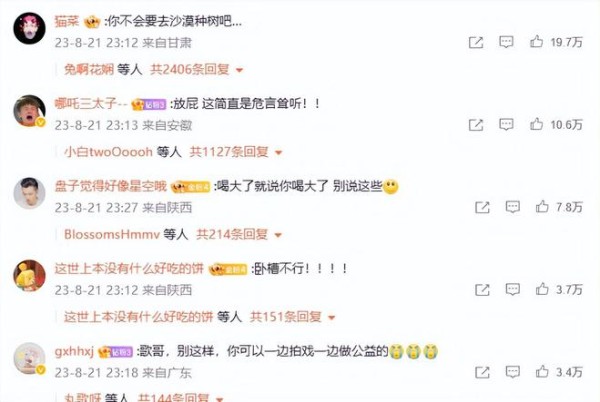600x402 pixels.
Task: Like the 3.7万 comment from 陕西
Action: point(542,289)
